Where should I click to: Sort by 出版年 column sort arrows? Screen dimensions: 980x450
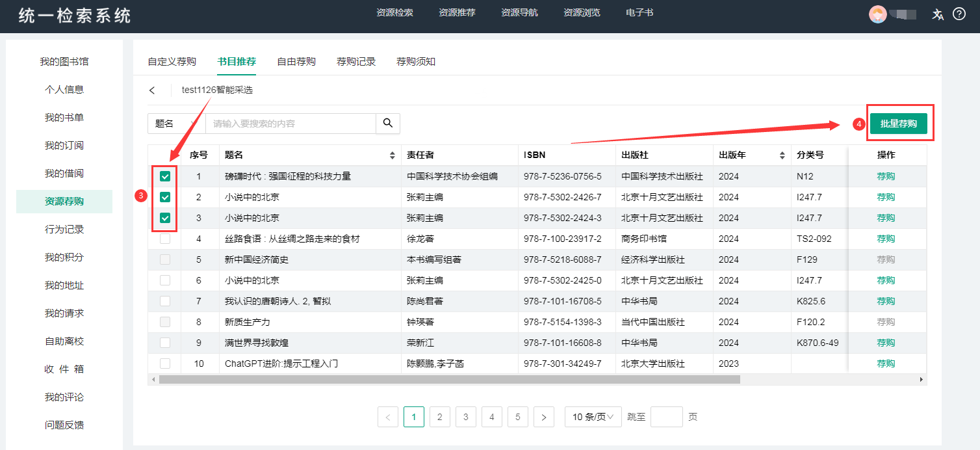[x=782, y=155]
